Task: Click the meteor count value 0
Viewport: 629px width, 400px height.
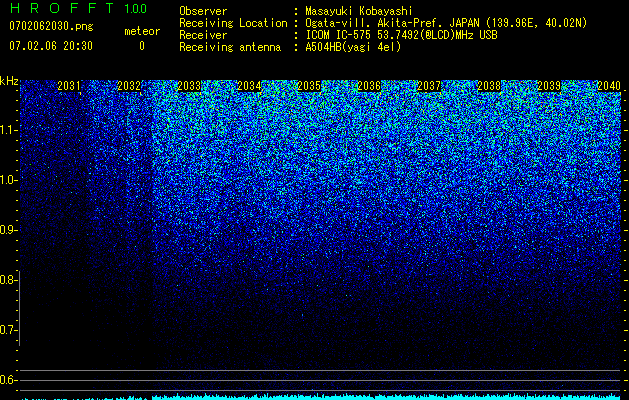Action: [x=142, y=46]
